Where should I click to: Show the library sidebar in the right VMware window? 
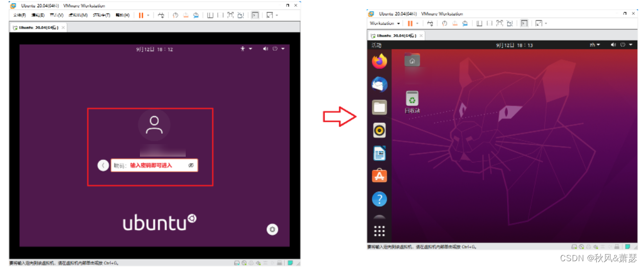(479, 23)
